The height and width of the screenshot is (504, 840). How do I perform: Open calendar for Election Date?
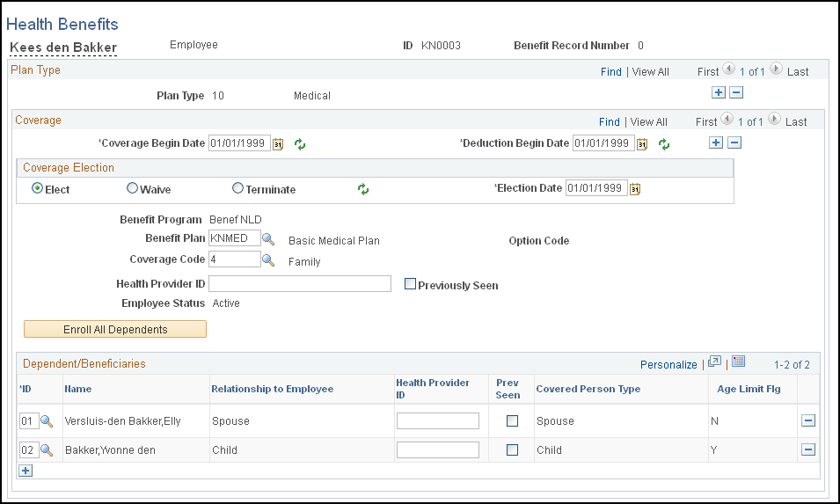click(x=635, y=189)
